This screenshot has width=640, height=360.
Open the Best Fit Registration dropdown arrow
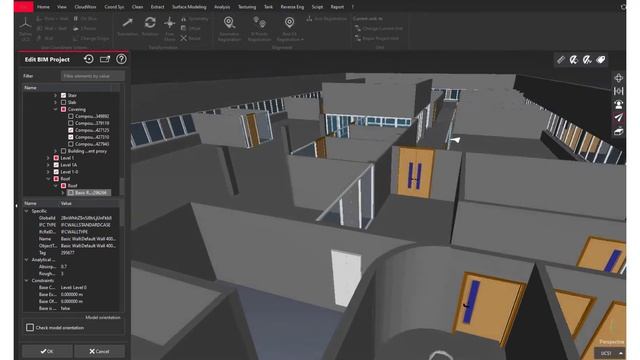click(302, 40)
